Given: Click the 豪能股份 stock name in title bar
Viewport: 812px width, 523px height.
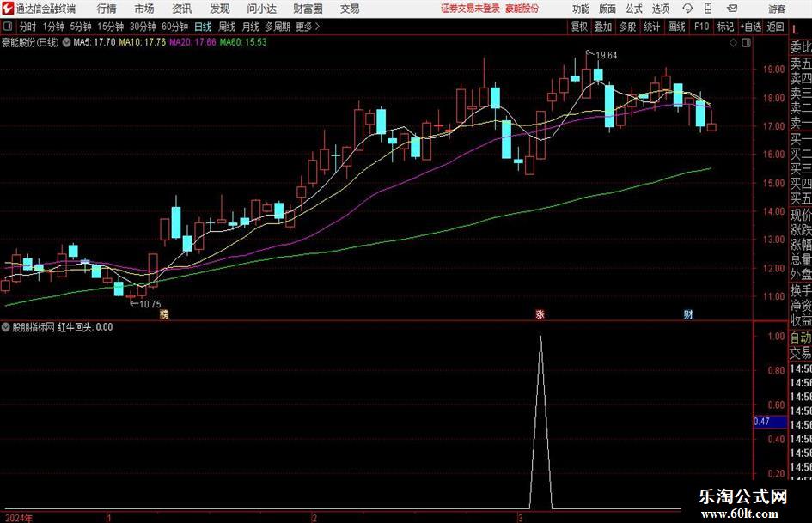Looking at the screenshot, I should (x=522, y=9).
